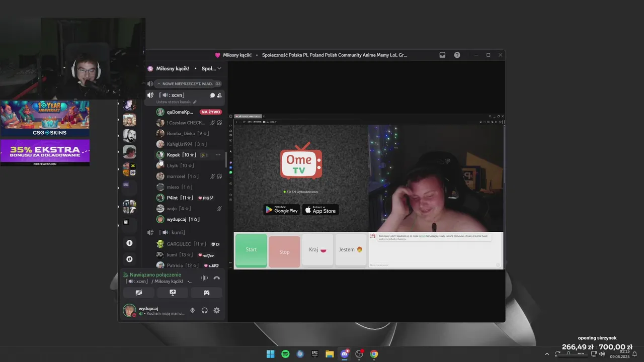Click green Start button in OmeTV
This screenshot has width=644, height=362.
(251, 250)
